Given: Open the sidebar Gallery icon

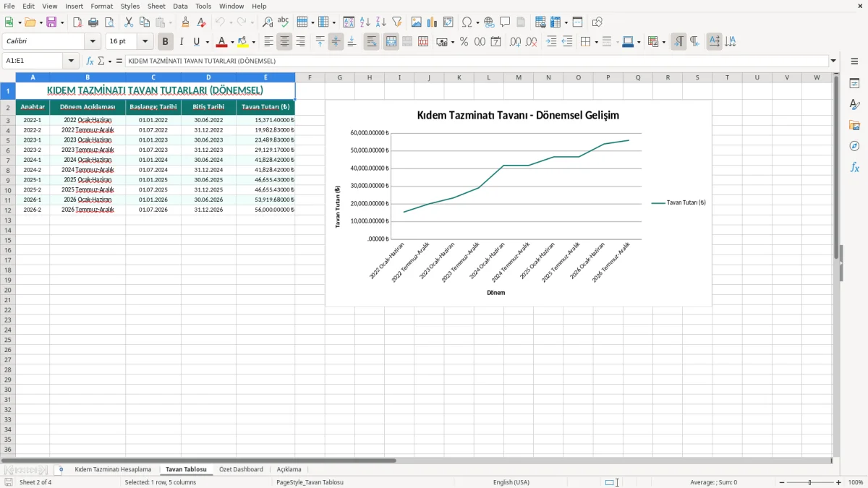Looking at the screenshot, I should point(854,125).
